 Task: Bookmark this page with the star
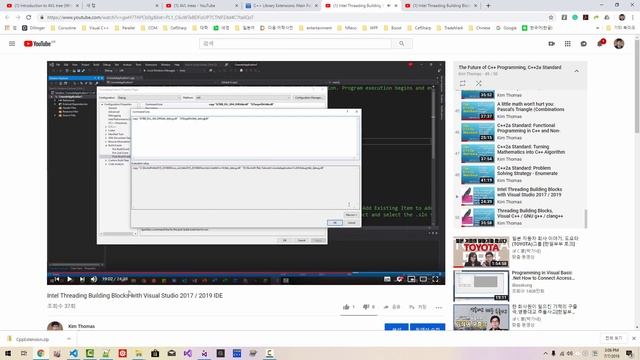click(x=551, y=18)
